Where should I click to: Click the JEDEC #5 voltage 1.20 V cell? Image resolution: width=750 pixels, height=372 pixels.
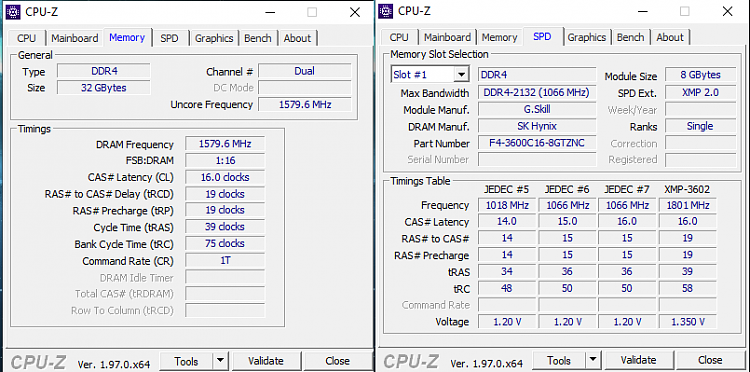pos(507,322)
